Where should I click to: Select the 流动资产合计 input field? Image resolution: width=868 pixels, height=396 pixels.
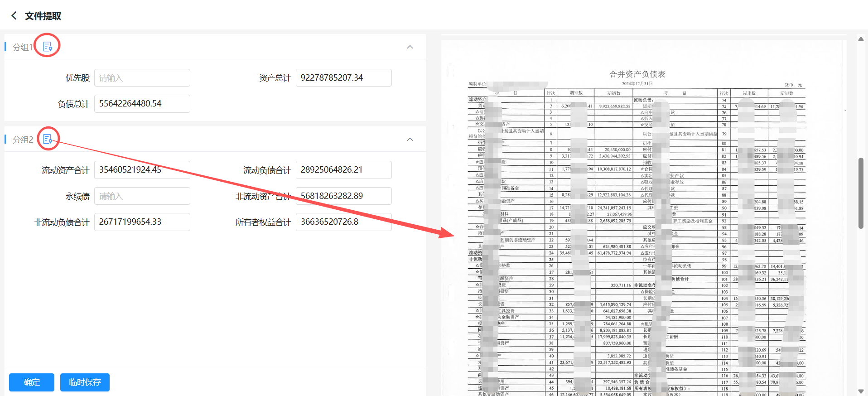142,170
